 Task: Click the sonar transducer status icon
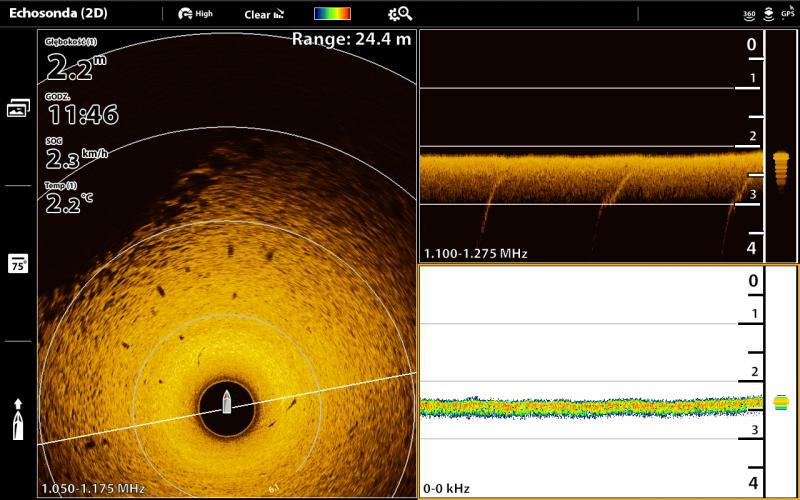(768, 14)
